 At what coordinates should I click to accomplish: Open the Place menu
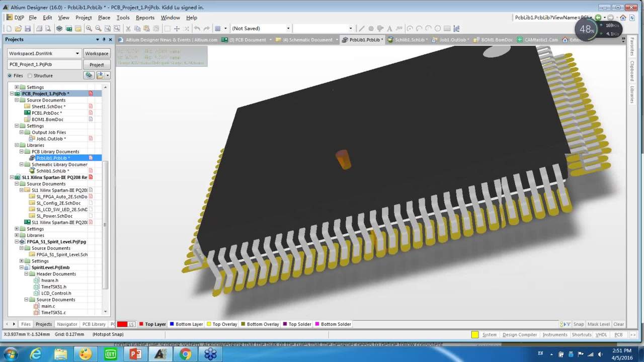(x=104, y=18)
